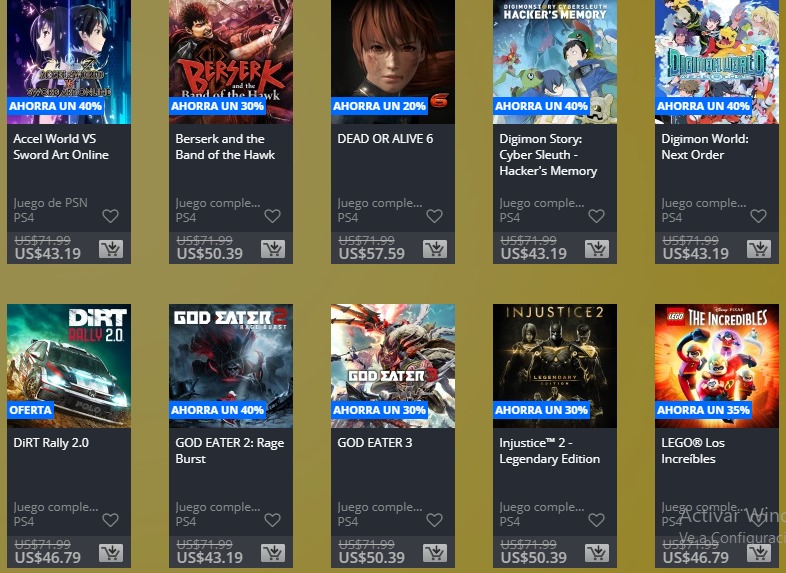This screenshot has width=786, height=573.
Task: Add Accel World VS Sword Art Online to cart
Action: click(111, 249)
